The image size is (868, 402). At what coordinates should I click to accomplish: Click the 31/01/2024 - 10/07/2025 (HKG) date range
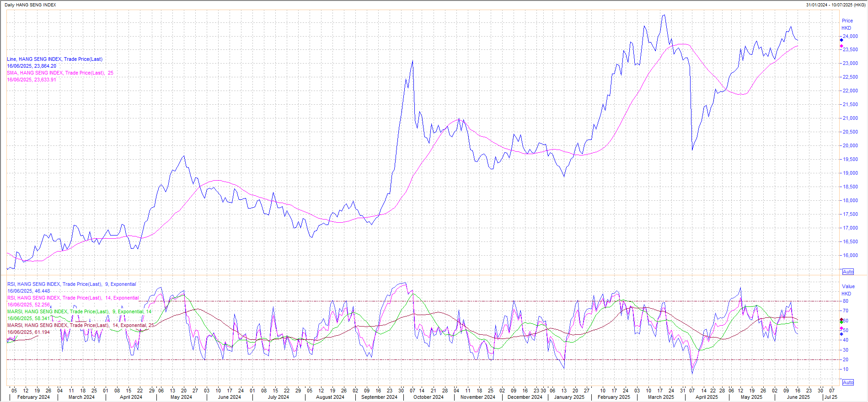tap(836, 5)
